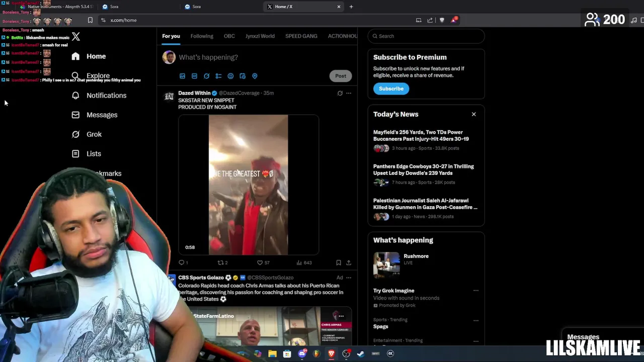Schedule the post with calendar icon
This screenshot has width=644, height=362.
[x=243, y=76]
